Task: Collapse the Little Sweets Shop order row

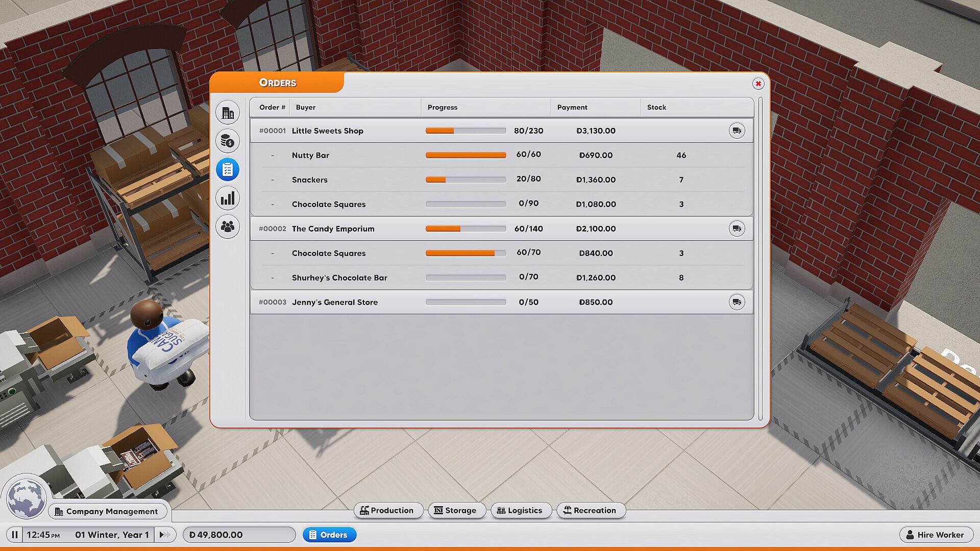Action: pos(328,131)
